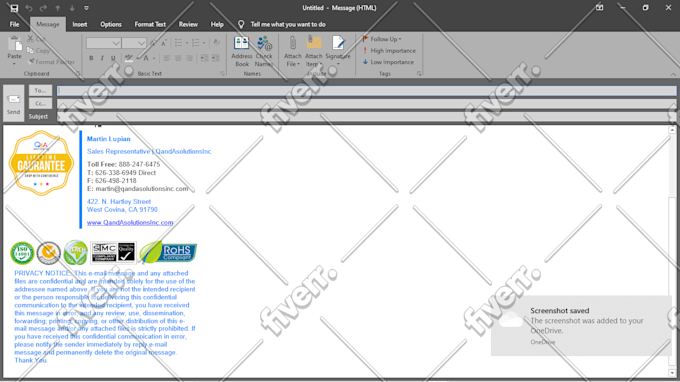Select the Message ribbon tab

click(x=48, y=24)
